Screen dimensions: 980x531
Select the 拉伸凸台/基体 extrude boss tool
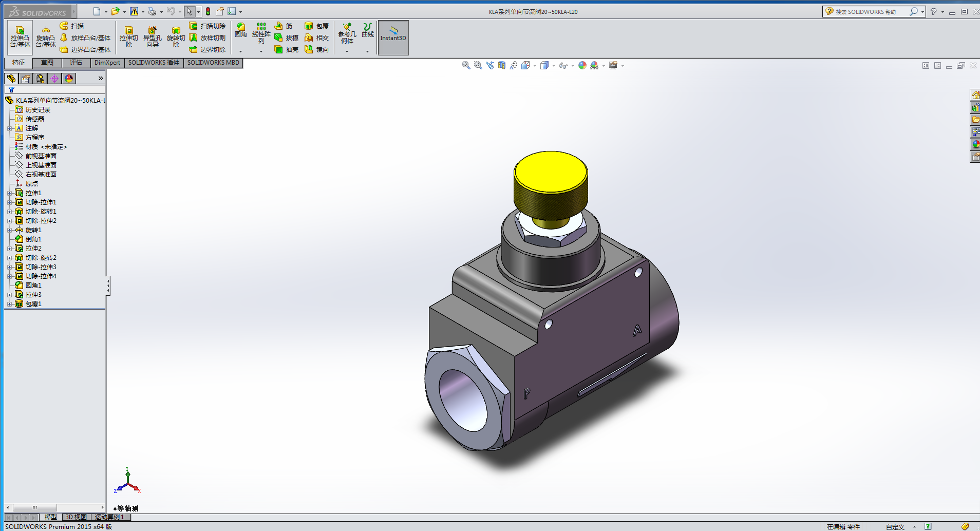click(20, 37)
